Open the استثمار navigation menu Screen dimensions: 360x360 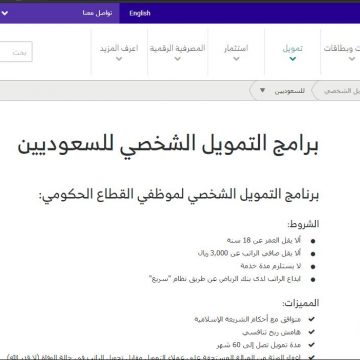pyautogui.click(x=236, y=48)
